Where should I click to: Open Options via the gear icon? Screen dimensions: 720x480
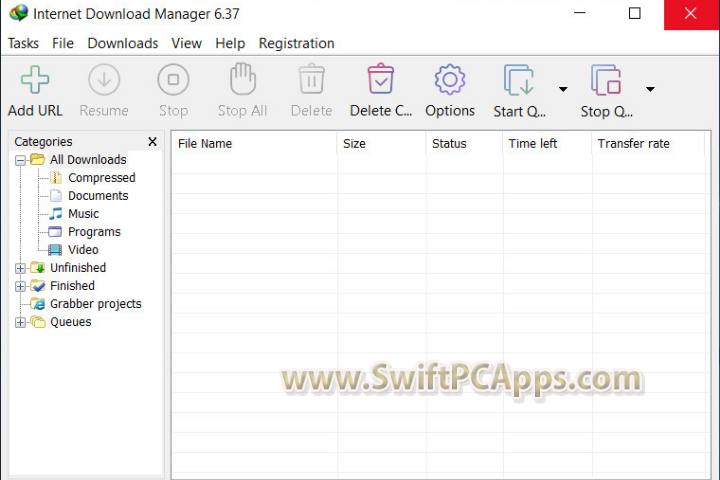click(x=450, y=80)
